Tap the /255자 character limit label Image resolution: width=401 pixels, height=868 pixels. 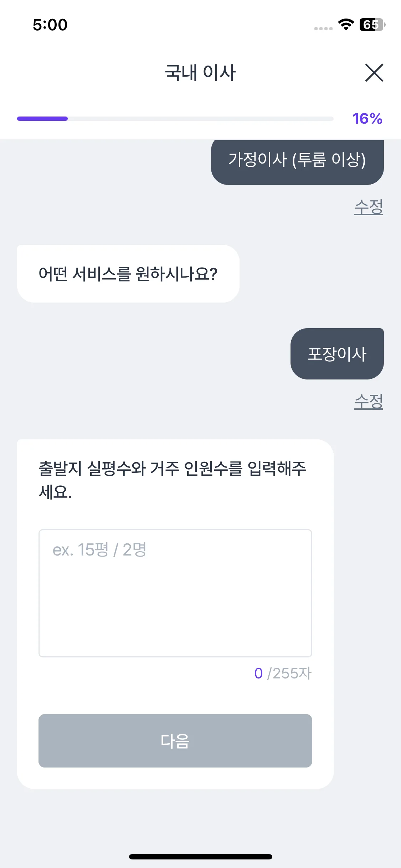click(289, 673)
